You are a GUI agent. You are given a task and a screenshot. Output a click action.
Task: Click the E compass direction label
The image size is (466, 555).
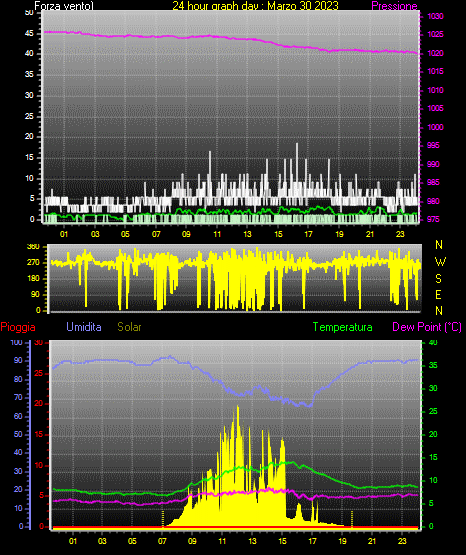pyautogui.click(x=438, y=294)
